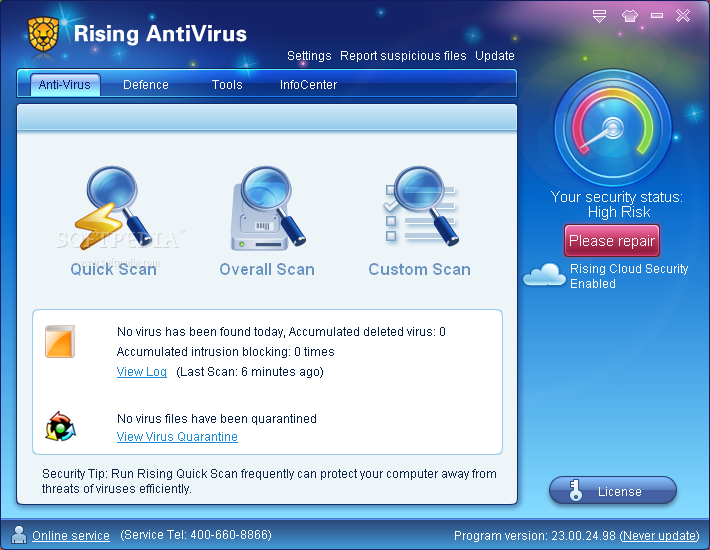Close the Rising AntiVirus window
The width and height of the screenshot is (710, 550).
683,16
